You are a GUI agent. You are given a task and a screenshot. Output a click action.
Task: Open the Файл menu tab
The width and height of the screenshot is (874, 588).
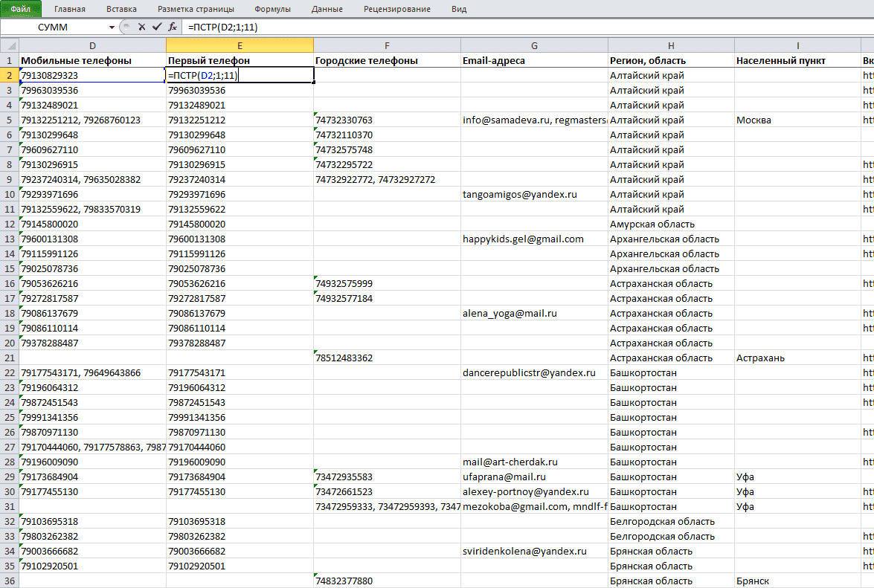21,9
